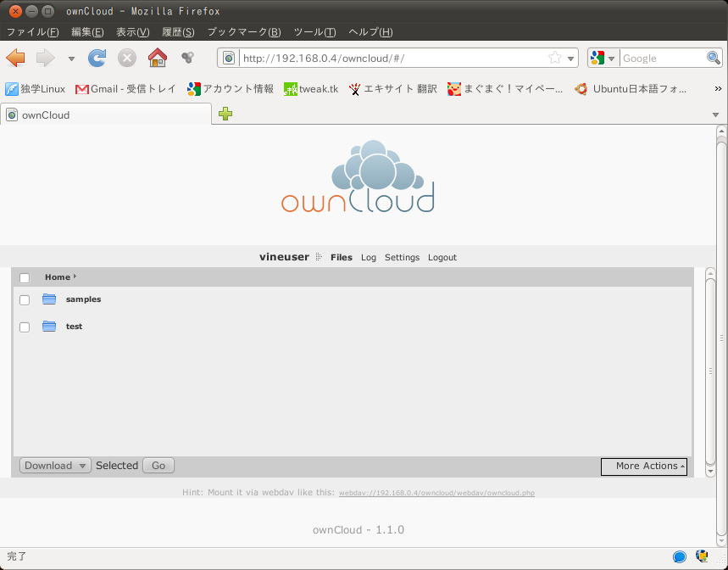Click the forward navigation arrow

click(x=45, y=58)
